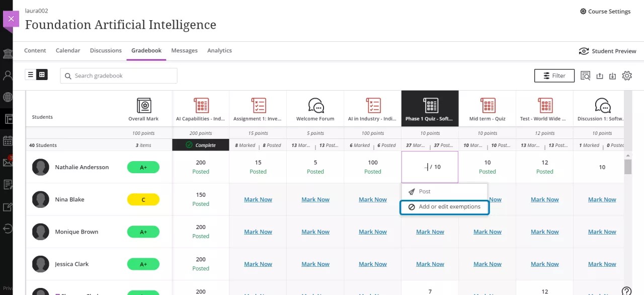Open your profile icon in the sidebar
Screen dimensions: 644x295
coord(8,75)
